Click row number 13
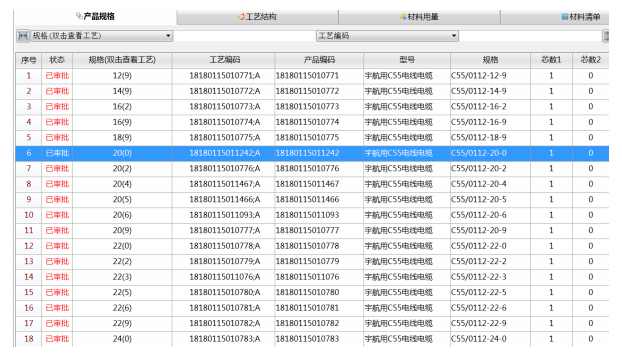This screenshot has height=362, width=622. point(29,261)
